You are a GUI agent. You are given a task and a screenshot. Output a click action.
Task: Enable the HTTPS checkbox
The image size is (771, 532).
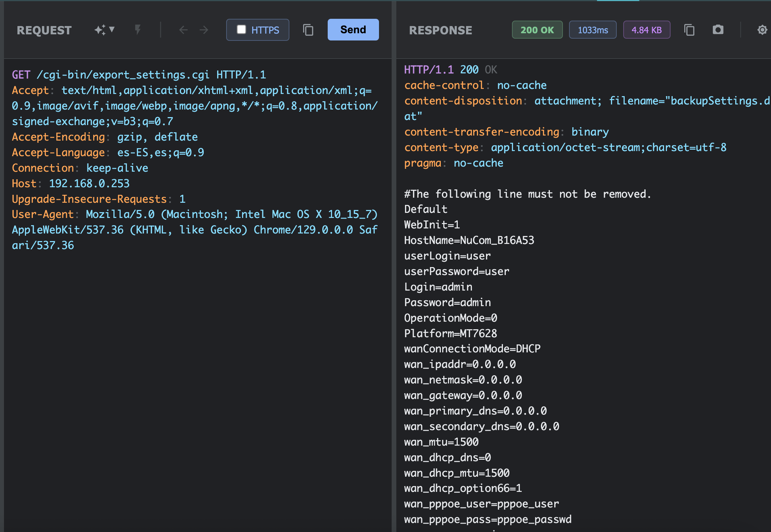(x=241, y=30)
